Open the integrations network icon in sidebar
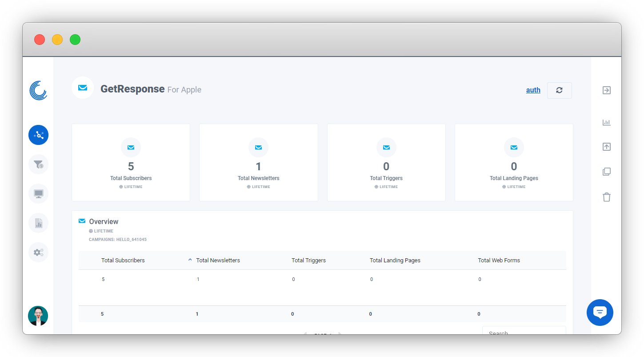644x357 pixels. [38, 135]
